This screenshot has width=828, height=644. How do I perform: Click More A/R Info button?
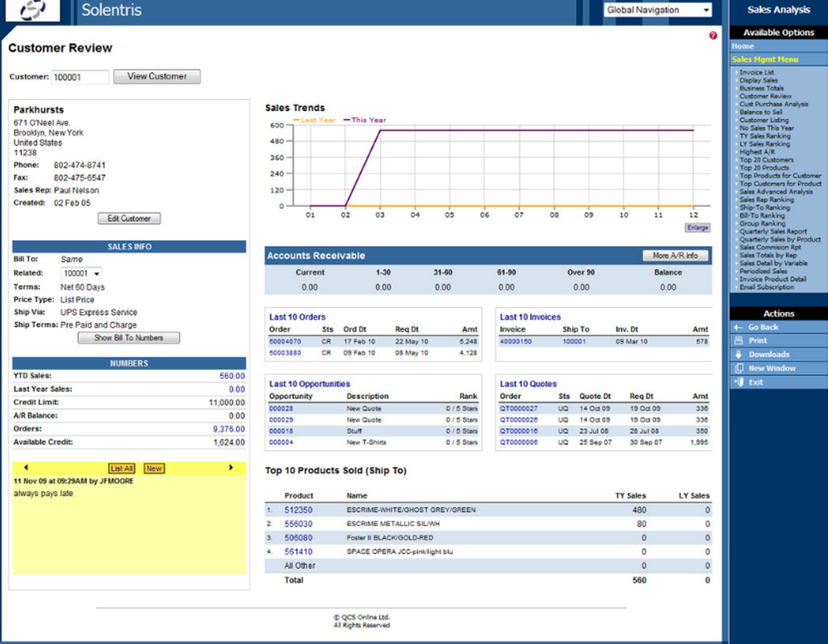tap(674, 255)
